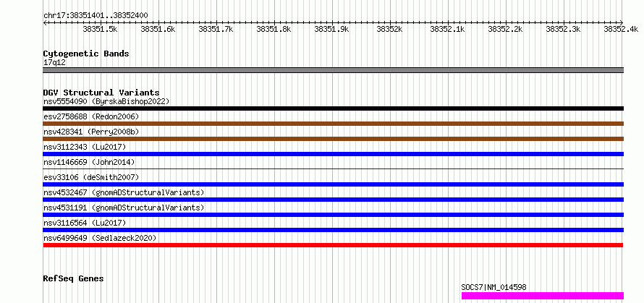Click the gray 17q12 cytogenetic band
The width and height of the screenshot is (644, 303).
pyautogui.click(x=333, y=70)
